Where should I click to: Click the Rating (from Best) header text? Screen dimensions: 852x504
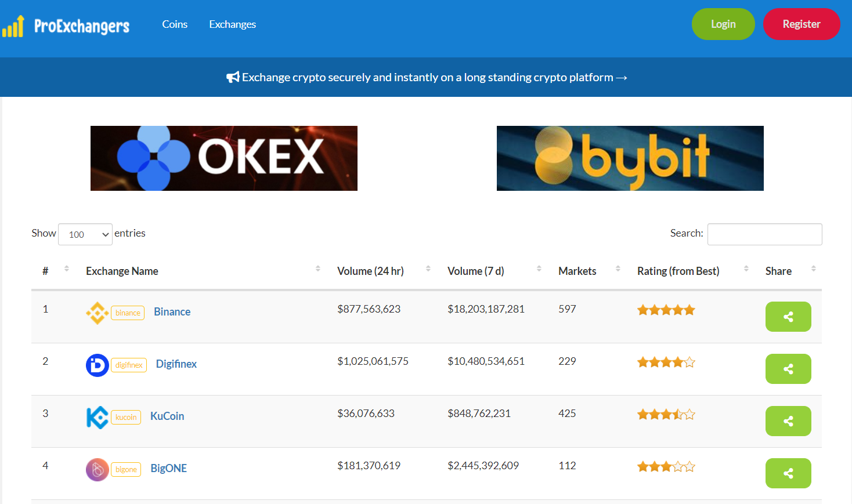(x=678, y=271)
